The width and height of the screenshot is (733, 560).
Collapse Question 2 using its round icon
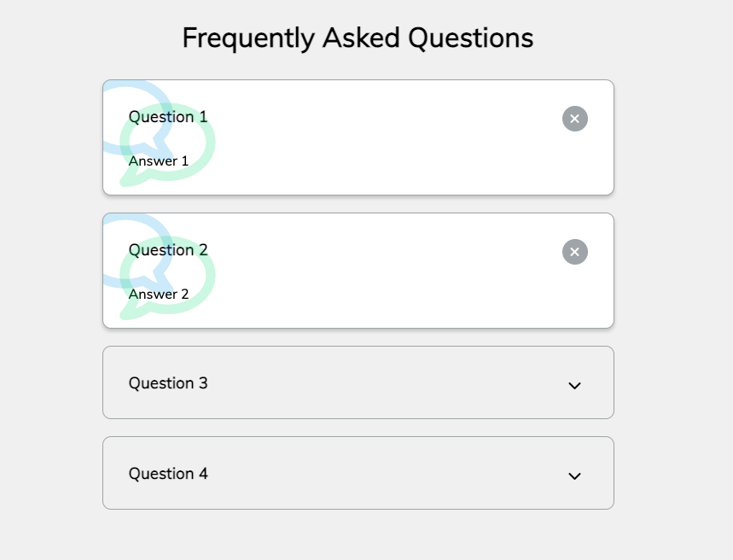(x=574, y=251)
